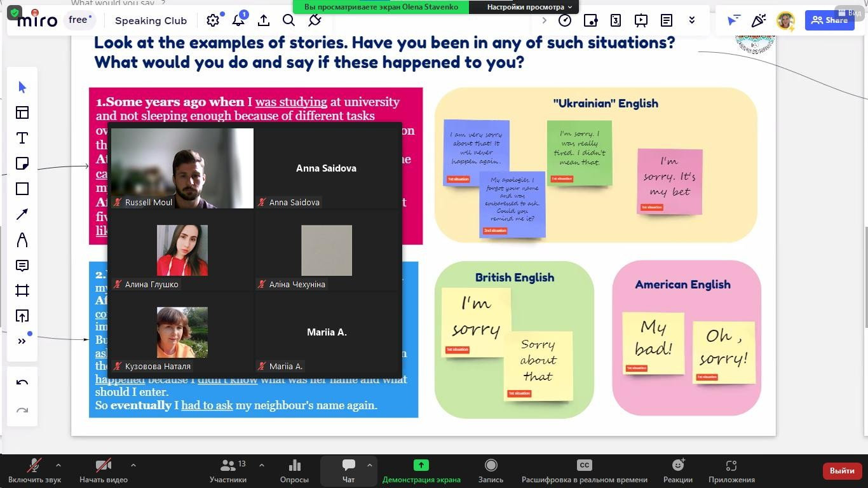Select Алина Глушко participant tile

[x=182, y=250]
